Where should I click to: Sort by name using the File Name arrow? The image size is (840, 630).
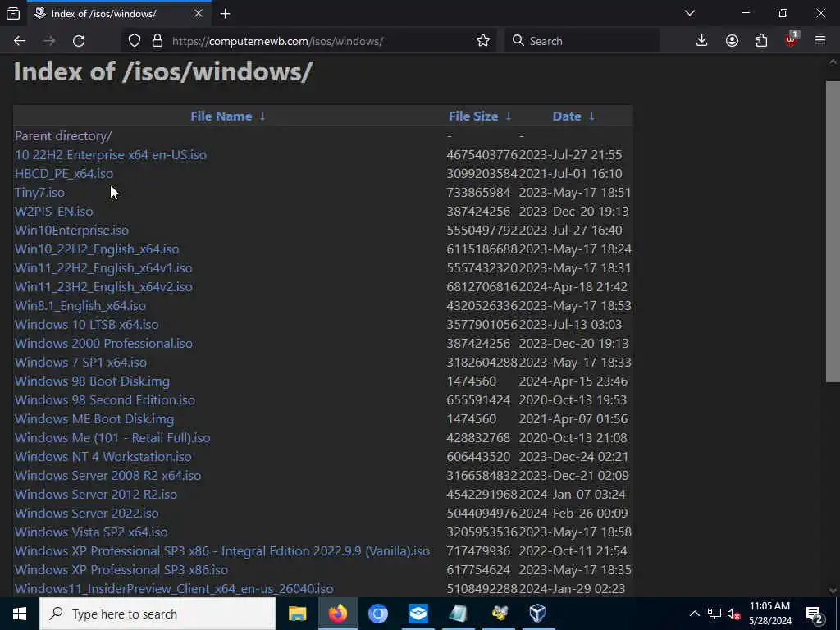point(262,116)
